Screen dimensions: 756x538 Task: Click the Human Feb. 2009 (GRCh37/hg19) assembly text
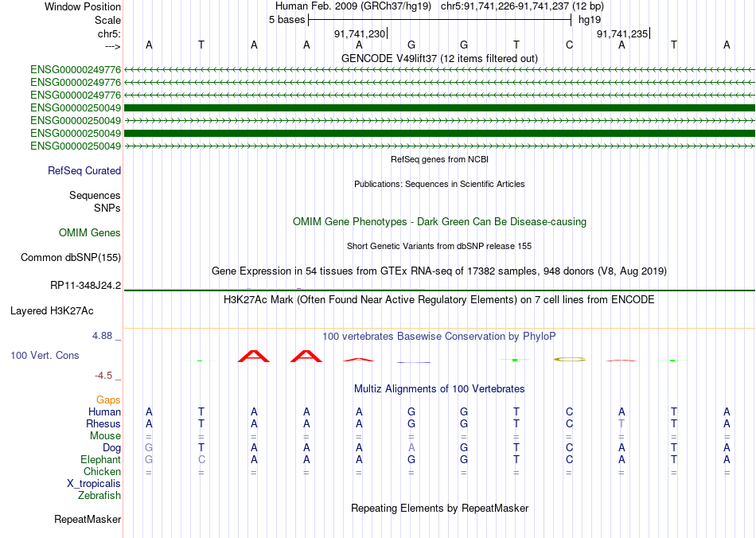pos(353,6)
